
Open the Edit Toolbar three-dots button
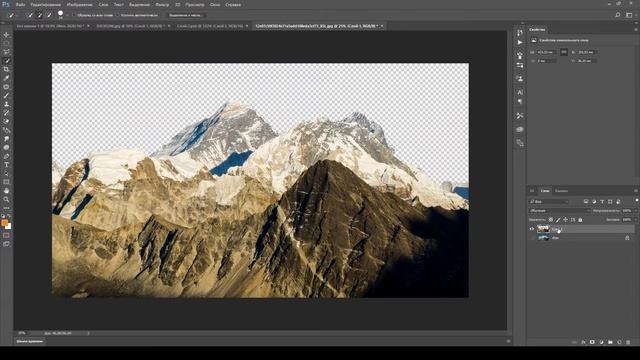(x=6, y=208)
